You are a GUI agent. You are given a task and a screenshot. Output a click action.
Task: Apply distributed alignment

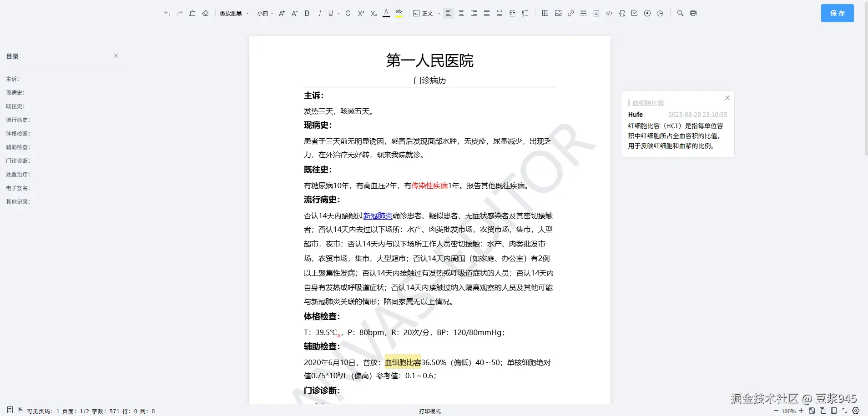(500, 14)
